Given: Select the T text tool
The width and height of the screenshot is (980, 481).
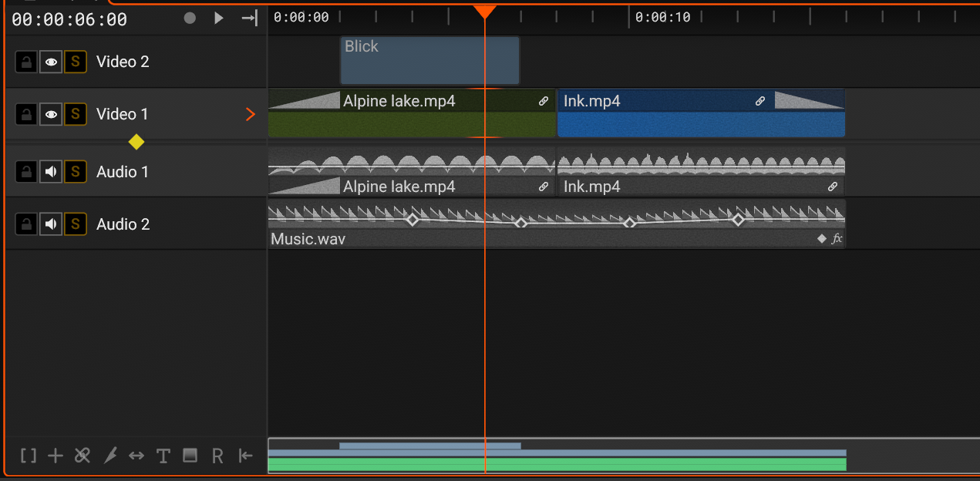Looking at the screenshot, I should coord(163,456).
